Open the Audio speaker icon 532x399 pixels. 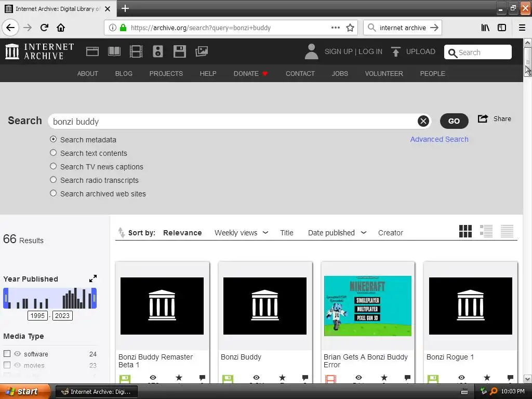click(x=158, y=51)
